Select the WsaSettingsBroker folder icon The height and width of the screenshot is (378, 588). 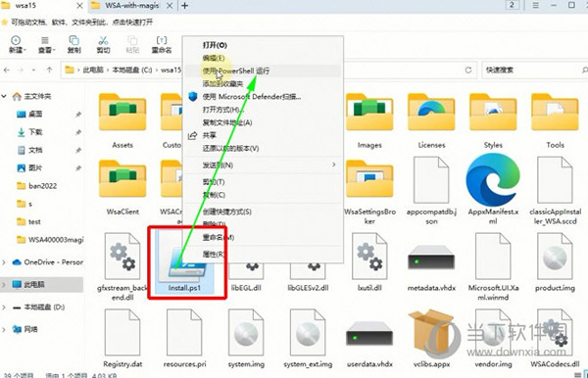369,179
